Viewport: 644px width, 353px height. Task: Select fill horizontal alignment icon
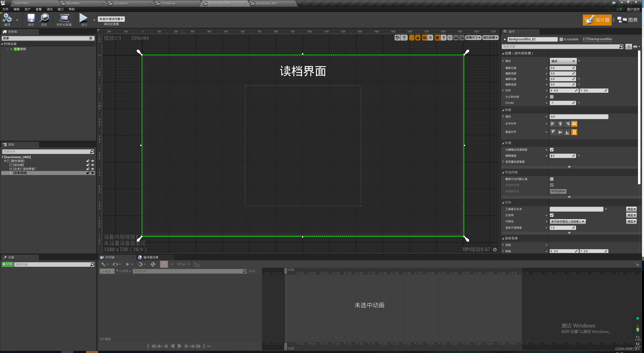click(x=574, y=124)
